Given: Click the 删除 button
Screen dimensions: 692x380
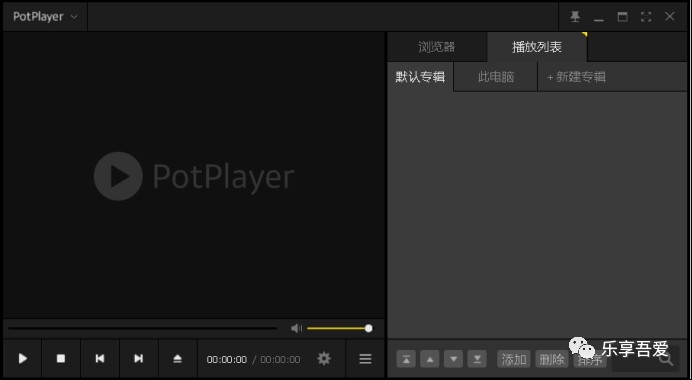Looking at the screenshot, I should 552,359.
